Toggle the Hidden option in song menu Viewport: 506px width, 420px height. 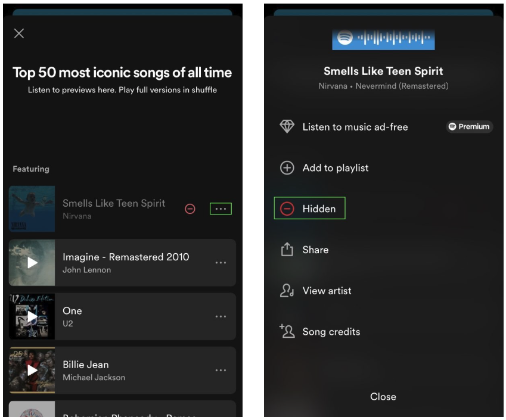[310, 209]
